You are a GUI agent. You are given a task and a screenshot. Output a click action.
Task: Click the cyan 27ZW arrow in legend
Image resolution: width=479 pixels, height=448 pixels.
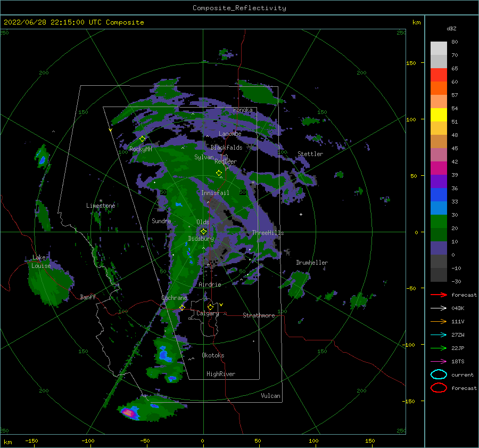pos(439,335)
